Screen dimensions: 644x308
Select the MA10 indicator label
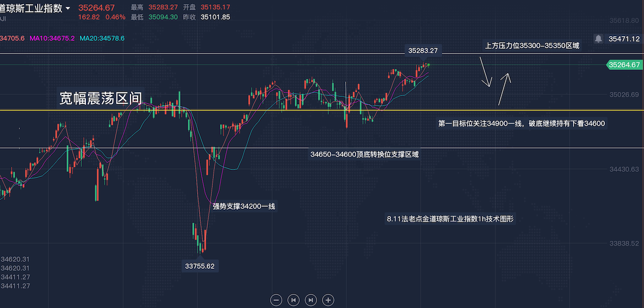click(52, 38)
